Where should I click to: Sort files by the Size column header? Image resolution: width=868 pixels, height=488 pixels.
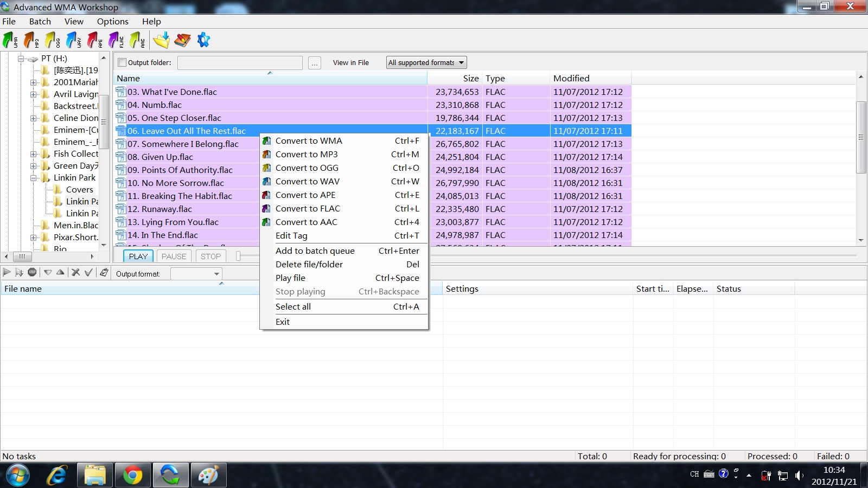tap(455, 79)
